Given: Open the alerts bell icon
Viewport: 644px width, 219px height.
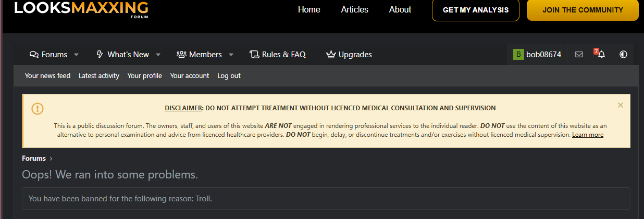Looking at the screenshot, I should point(601,54).
